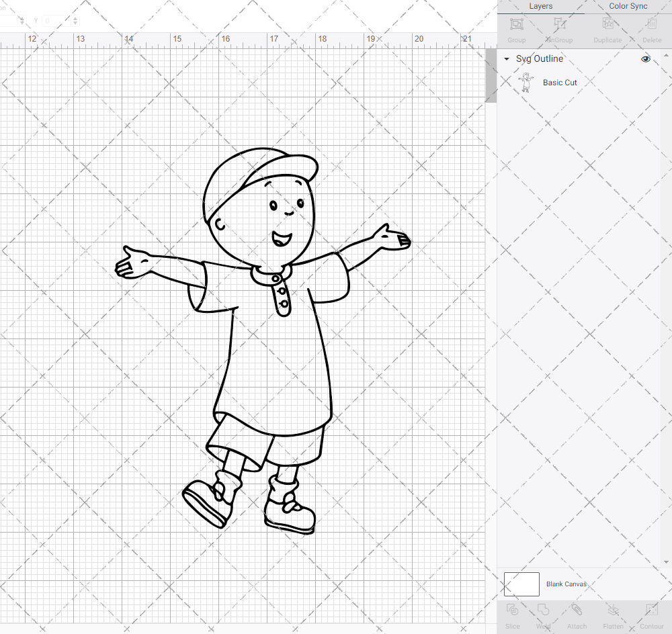Click the Duplicate icon
The width and height of the screenshot is (672, 634).
coord(607,24)
